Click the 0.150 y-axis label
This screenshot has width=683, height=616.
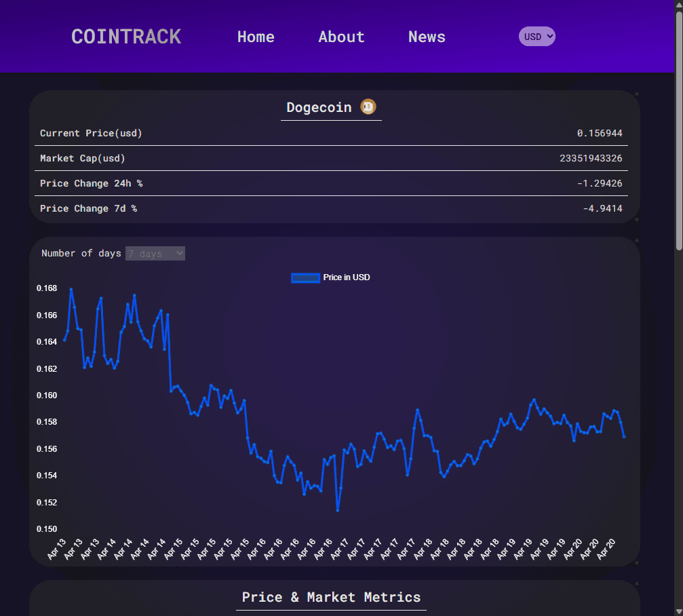click(x=47, y=529)
